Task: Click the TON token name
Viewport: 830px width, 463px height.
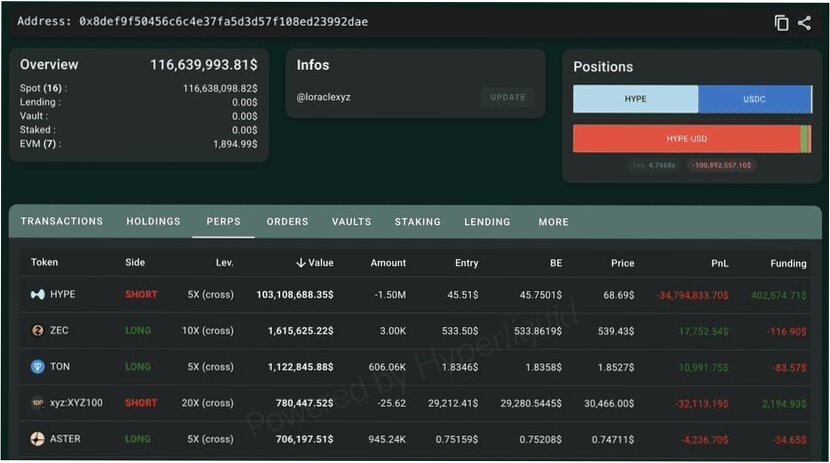Action: pyautogui.click(x=60, y=367)
